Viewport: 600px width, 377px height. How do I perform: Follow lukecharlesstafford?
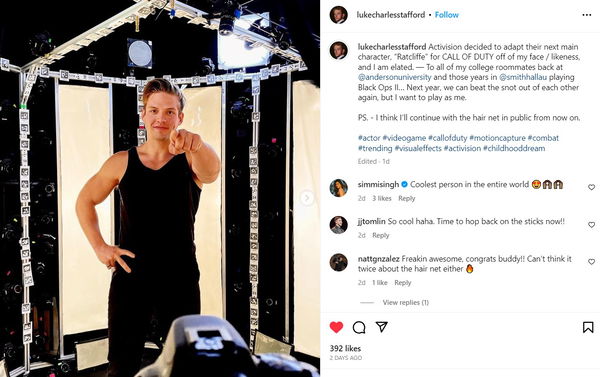click(x=447, y=15)
